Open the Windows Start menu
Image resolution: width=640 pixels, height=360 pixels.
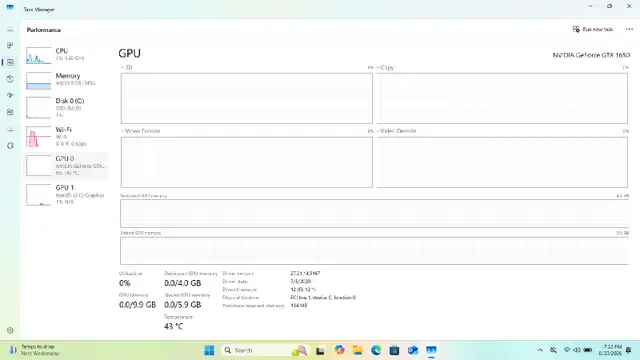[209, 350]
